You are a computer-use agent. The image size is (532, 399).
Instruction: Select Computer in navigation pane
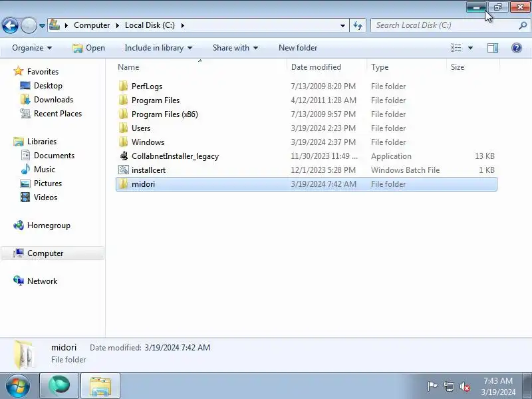(x=53, y=253)
